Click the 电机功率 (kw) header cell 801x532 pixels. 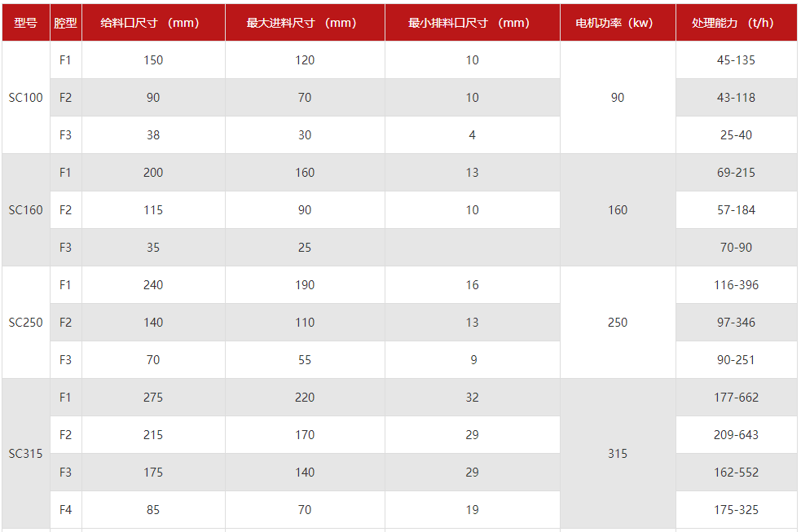(618, 23)
